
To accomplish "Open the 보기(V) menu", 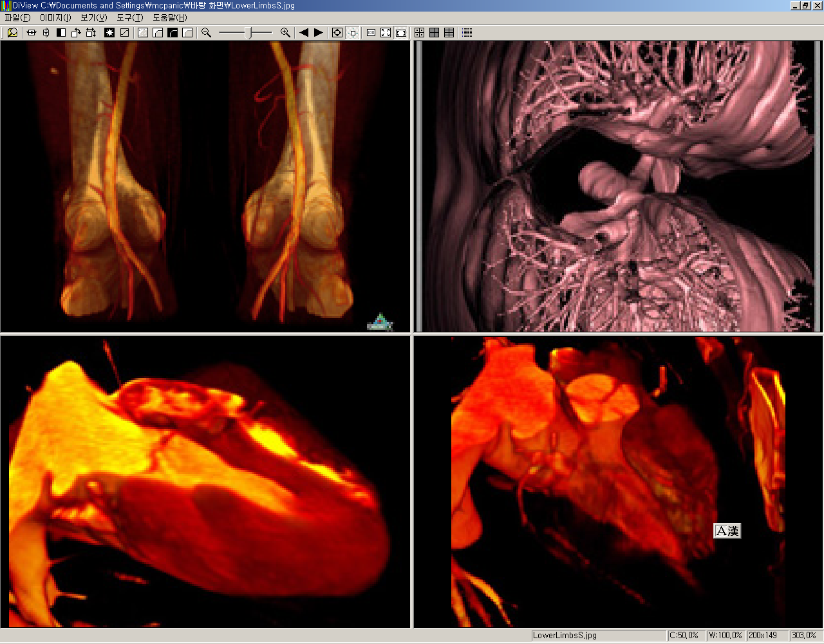I will point(93,18).
